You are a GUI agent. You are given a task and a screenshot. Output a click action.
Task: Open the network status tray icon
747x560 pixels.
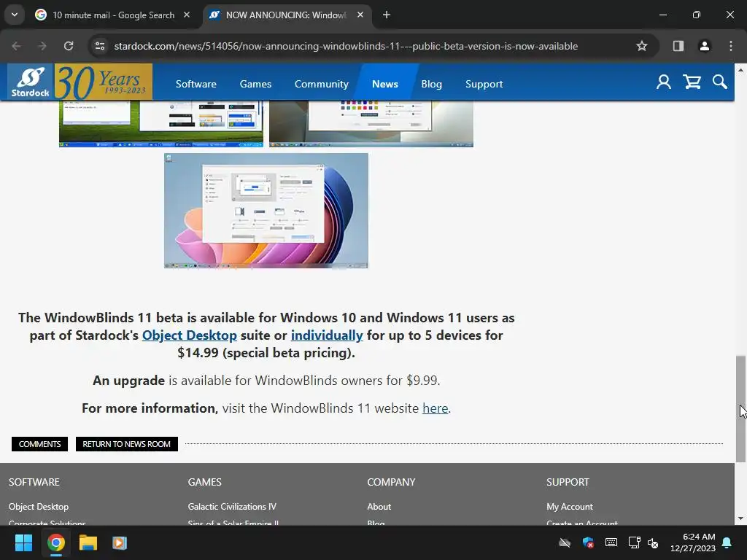coord(634,542)
